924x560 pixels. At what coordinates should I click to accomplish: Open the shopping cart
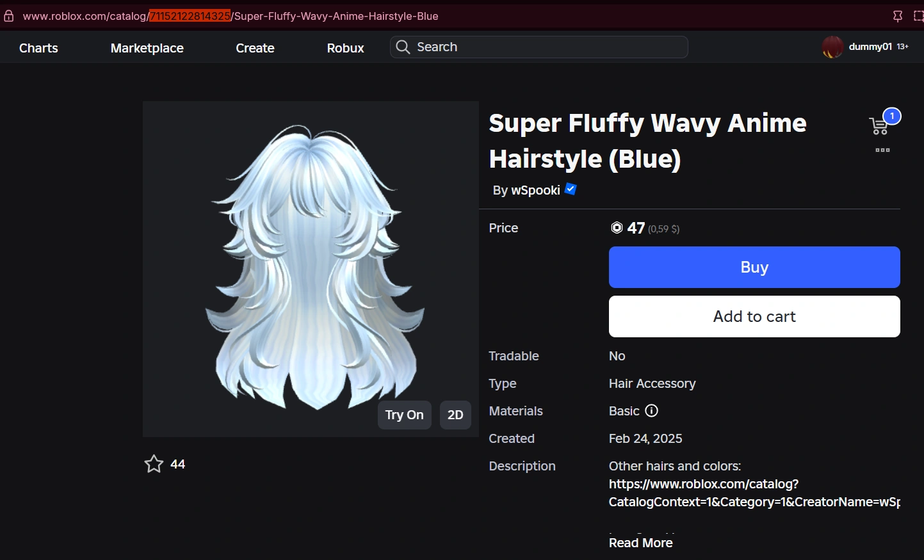[879, 125]
